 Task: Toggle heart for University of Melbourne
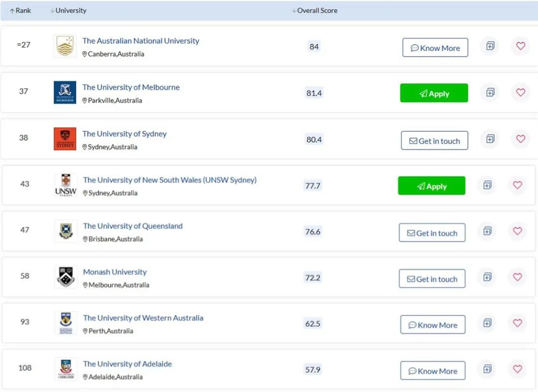click(521, 93)
